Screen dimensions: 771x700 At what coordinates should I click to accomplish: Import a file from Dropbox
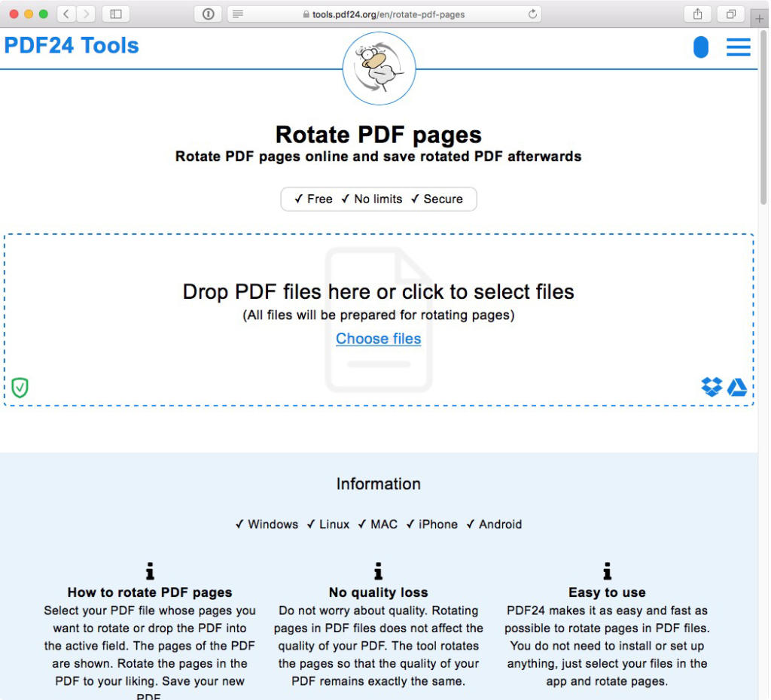point(712,387)
